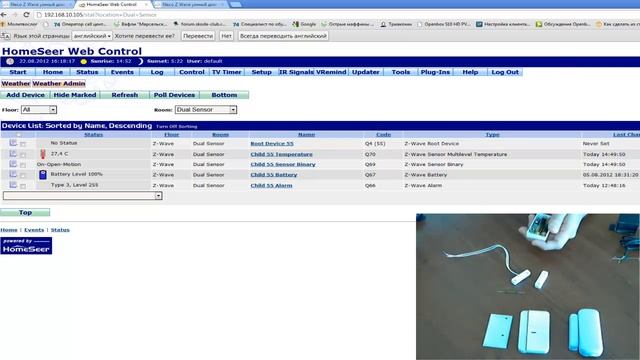Open the Updater menu item

(x=366, y=72)
